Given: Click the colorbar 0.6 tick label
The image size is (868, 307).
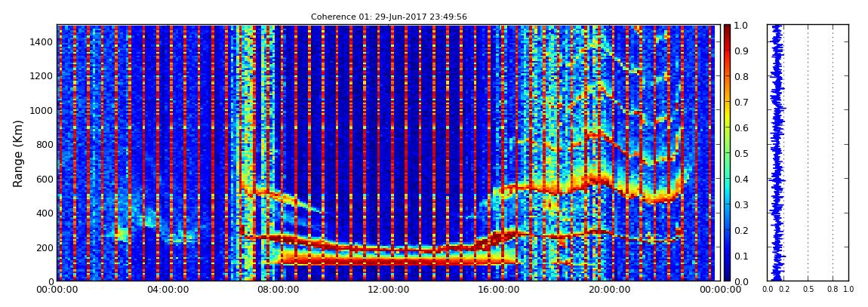Looking at the screenshot, I should (740, 127).
